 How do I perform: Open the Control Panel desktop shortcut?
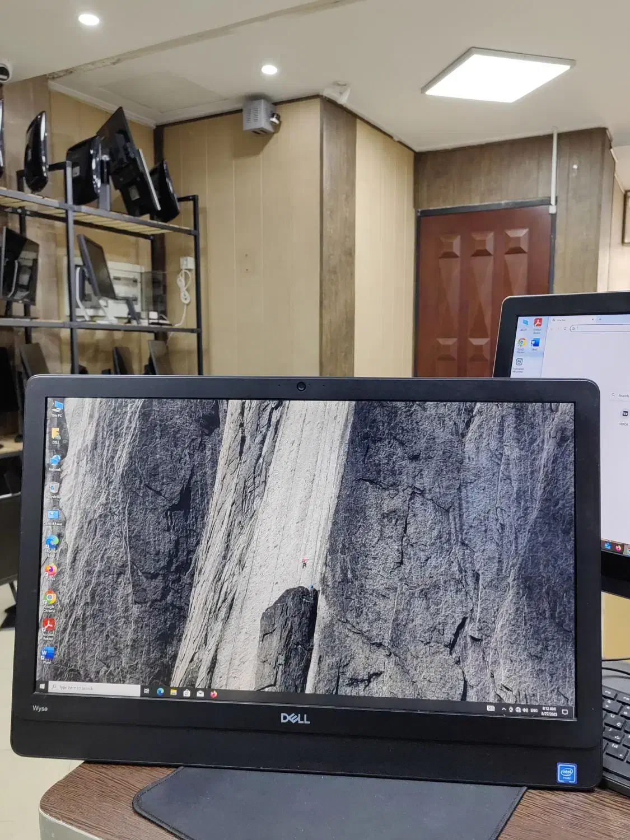coord(54,516)
